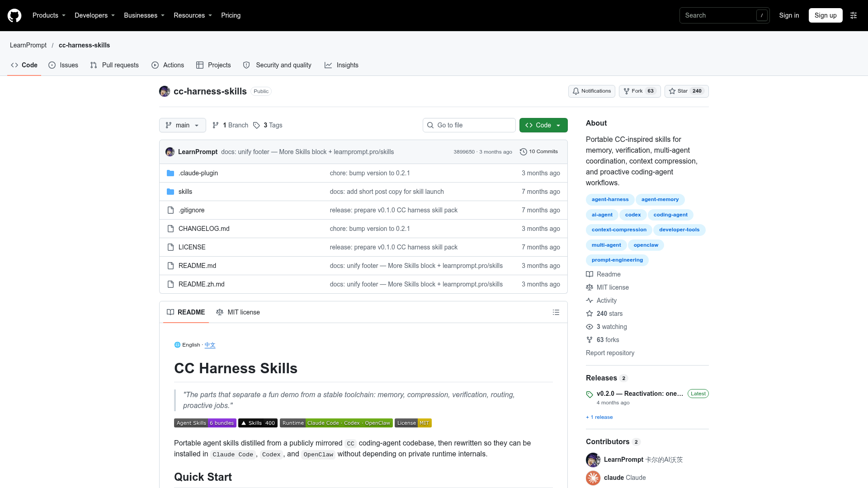Expand the Products menu
This screenshot has width=868, height=488.
pyautogui.click(x=49, y=15)
